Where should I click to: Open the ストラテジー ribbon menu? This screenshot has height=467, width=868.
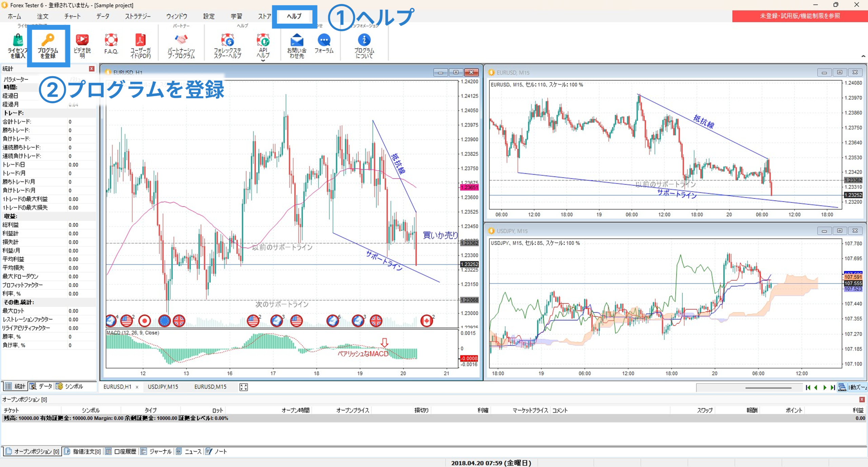coord(138,16)
